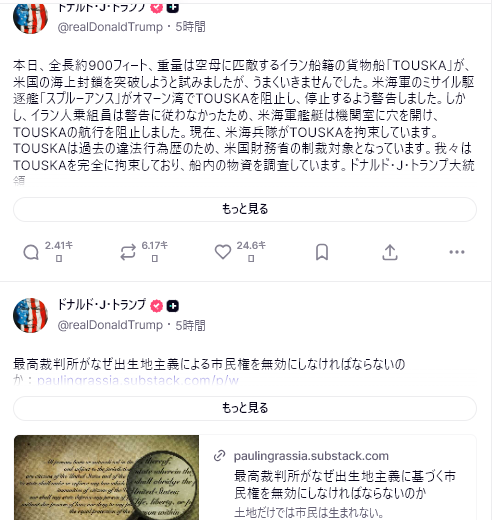The height and width of the screenshot is (520, 497).
Task: Like the TOUSKA cargo ship post
Action: (223, 252)
